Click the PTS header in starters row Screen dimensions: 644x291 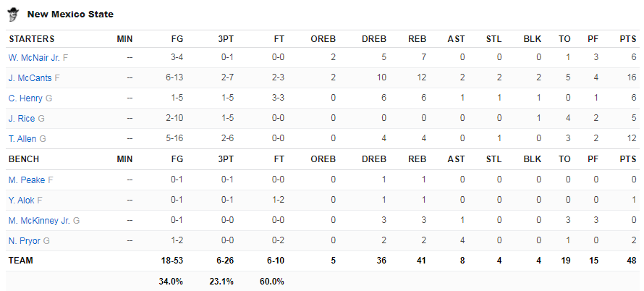pyautogui.click(x=628, y=39)
